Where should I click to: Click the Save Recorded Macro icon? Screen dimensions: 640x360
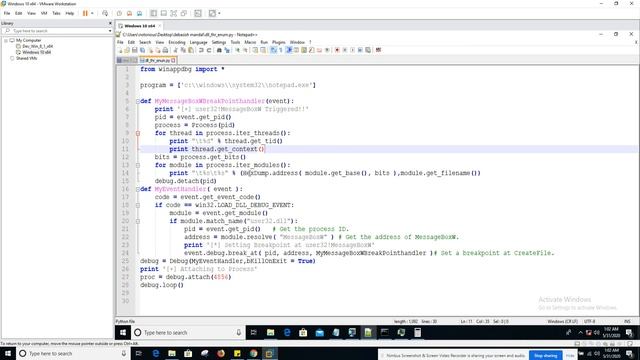tap(368, 50)
